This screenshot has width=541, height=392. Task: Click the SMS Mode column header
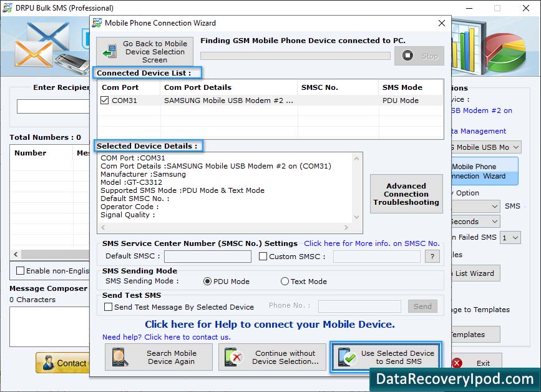click(411, 87)
